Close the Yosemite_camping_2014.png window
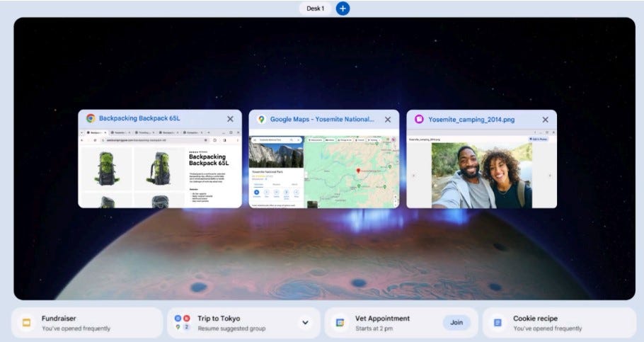This screenshot has width=644, height=342. [546, 120]
